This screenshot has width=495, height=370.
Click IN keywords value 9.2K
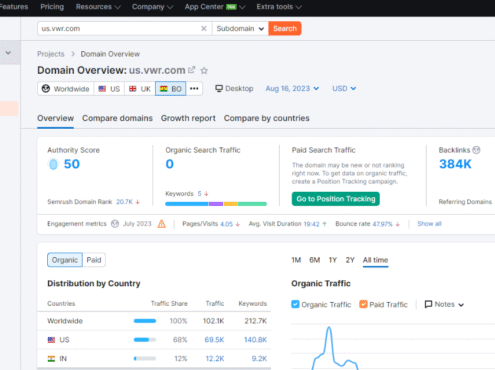[x=259, y=359]
